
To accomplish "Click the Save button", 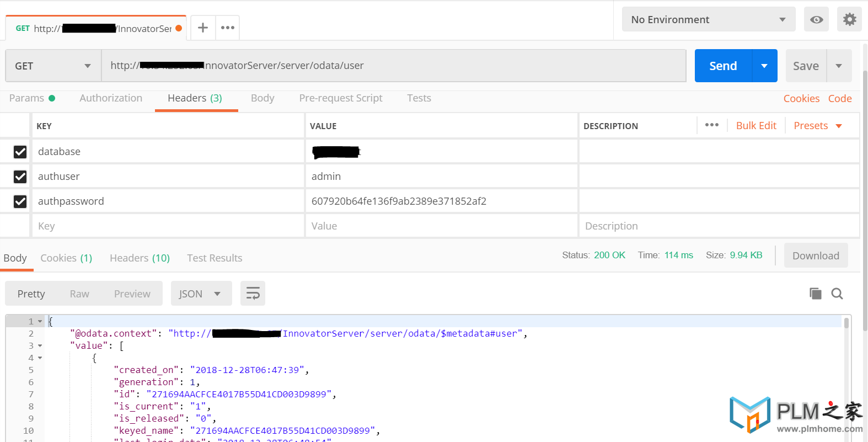I will (x=806, y=66).
